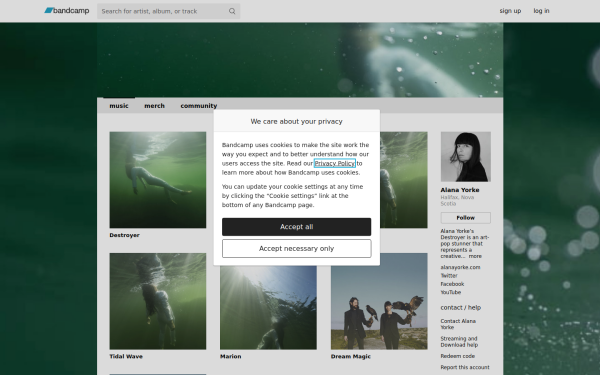This screenshot has height=375, width=600.
Task: Open the Dream Magic album cover
Action: tap(379, 301)
